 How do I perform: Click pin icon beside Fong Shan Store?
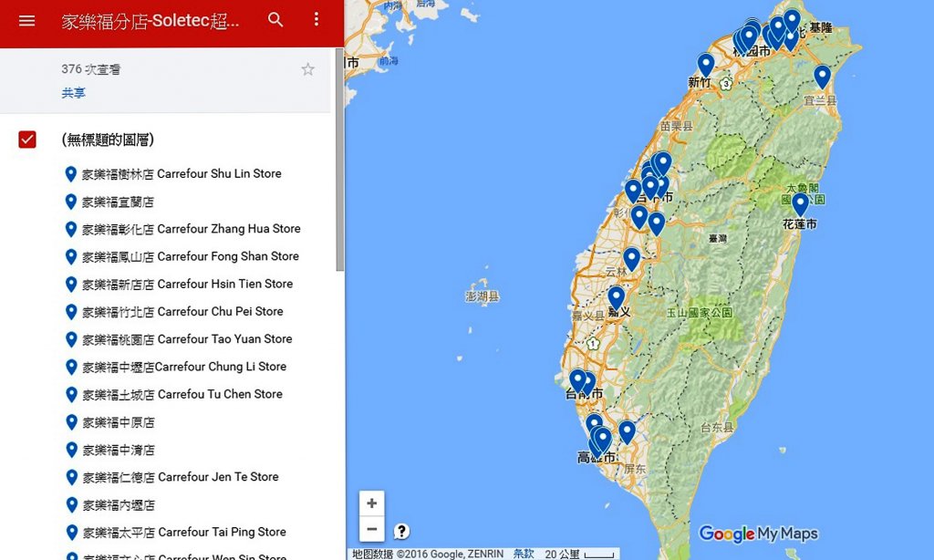click(x=70, y=256)
